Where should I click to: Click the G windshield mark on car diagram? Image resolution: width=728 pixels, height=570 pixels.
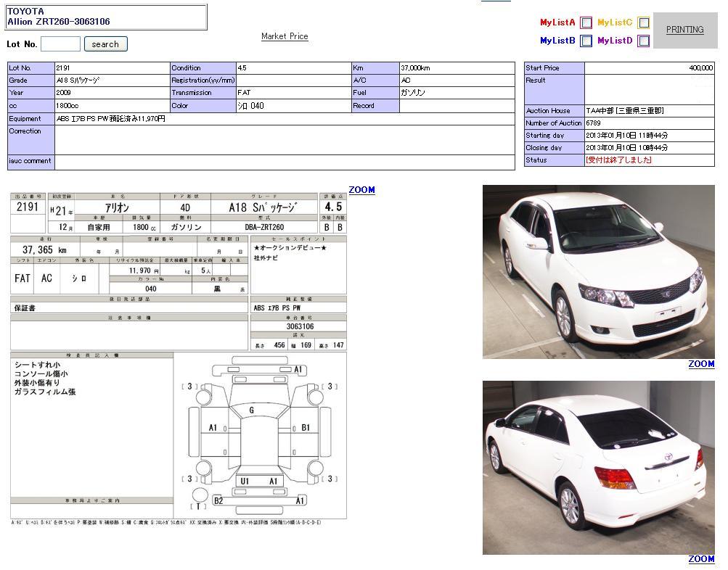(251, 410)
